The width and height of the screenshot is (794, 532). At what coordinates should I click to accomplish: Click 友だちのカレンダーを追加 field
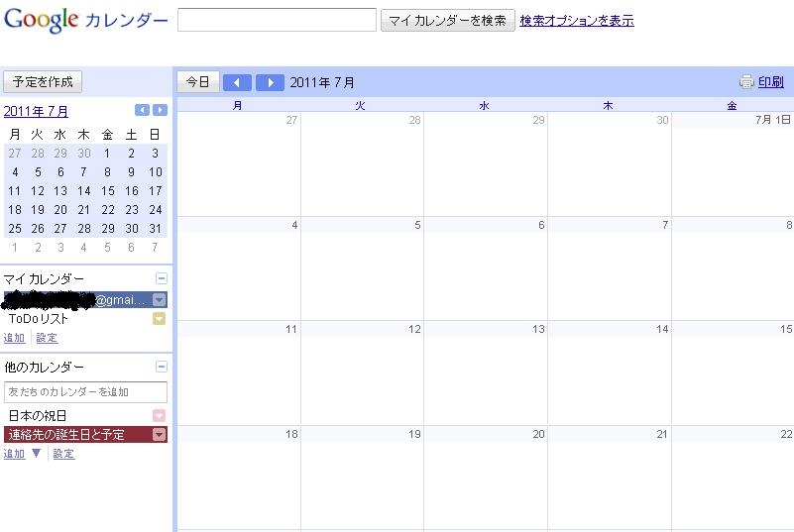85,391
